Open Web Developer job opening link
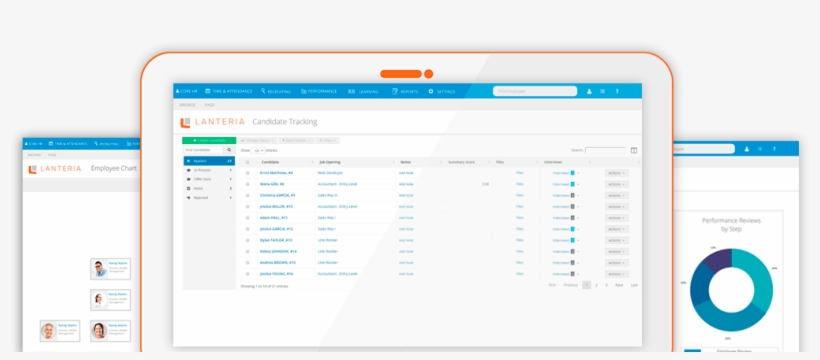The width and height of the screenshot is (820, 360). pyautogui.click(x=330, y=173)
